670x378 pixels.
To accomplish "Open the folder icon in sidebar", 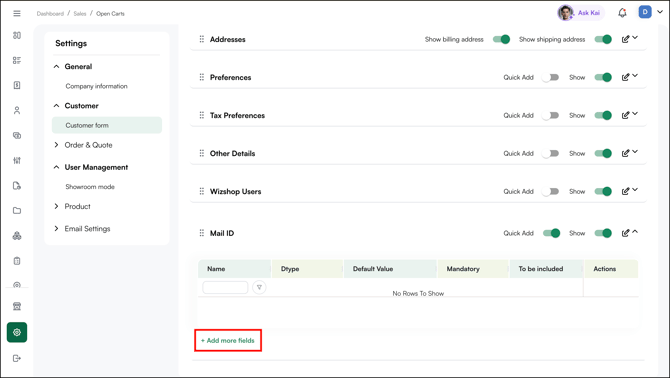I will tap(17, 211).
